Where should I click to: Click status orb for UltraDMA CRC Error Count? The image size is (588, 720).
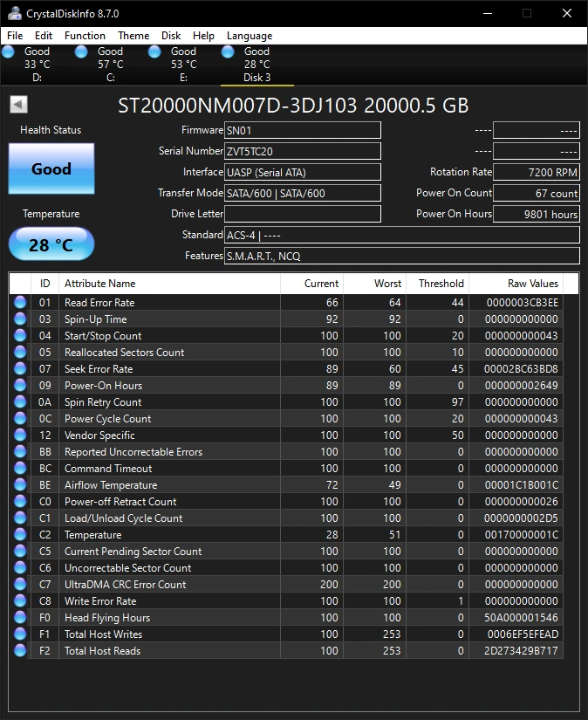(x=20, y=584)
